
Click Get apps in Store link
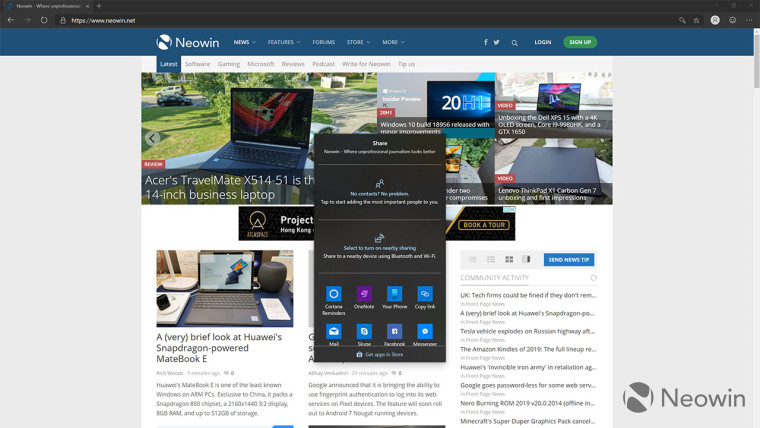click(x=380, y=354)
